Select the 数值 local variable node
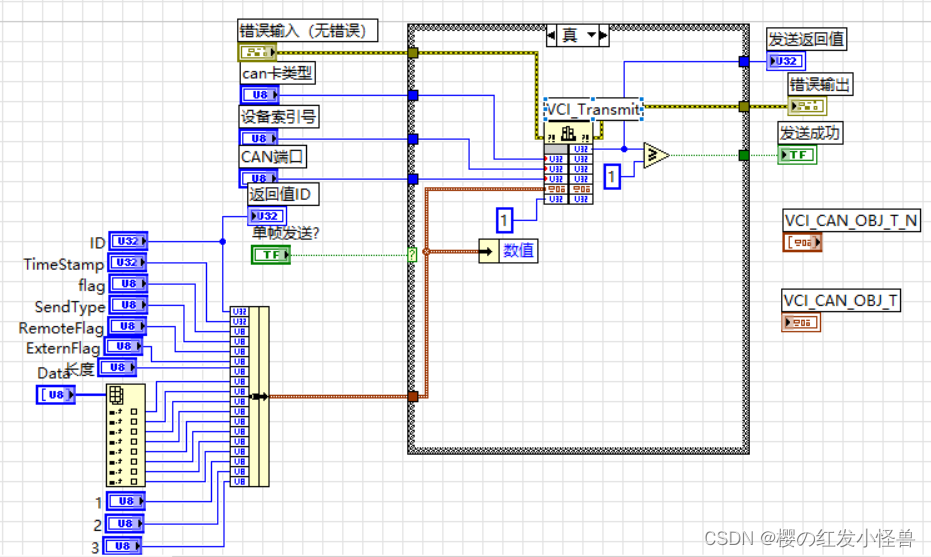The height and width of the screenshot is (557, 931). [x=508, y=251]
